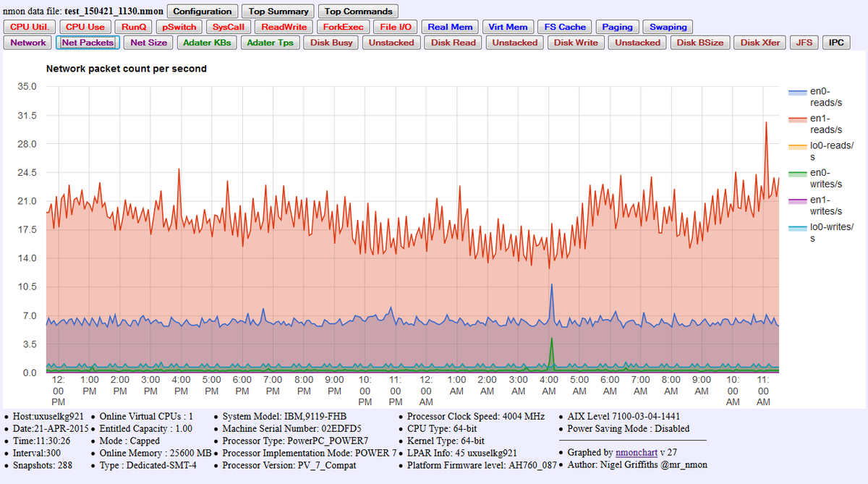Click the Kernel Type: 64-bit entry
The height and width of the screenshot is (484, 868).
tap(446, 441)
